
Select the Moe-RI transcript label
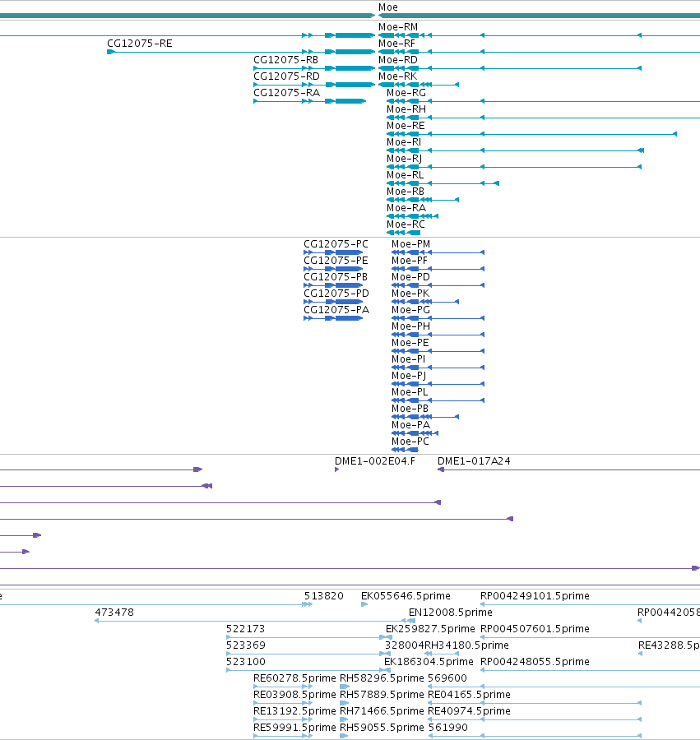pyautogui.click(x=404, y=142)
